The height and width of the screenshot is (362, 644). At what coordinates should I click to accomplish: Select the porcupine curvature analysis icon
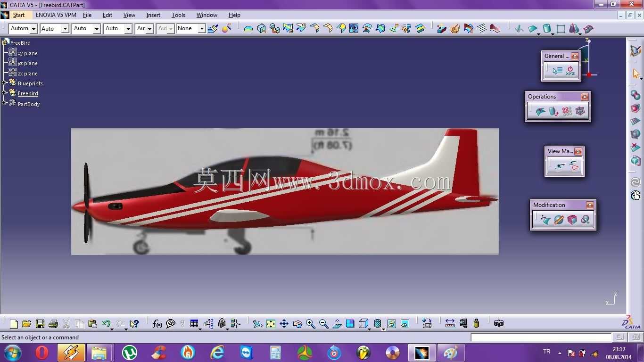495,29
